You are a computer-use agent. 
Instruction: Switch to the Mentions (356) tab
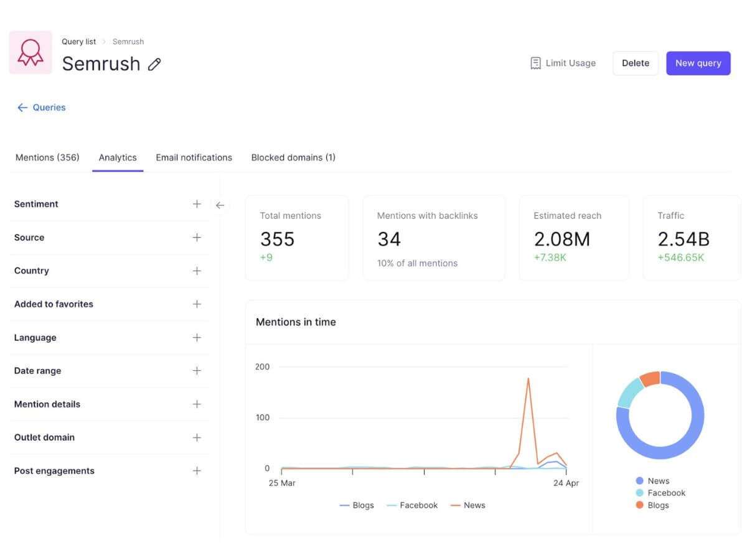click(x=47, y=157)
